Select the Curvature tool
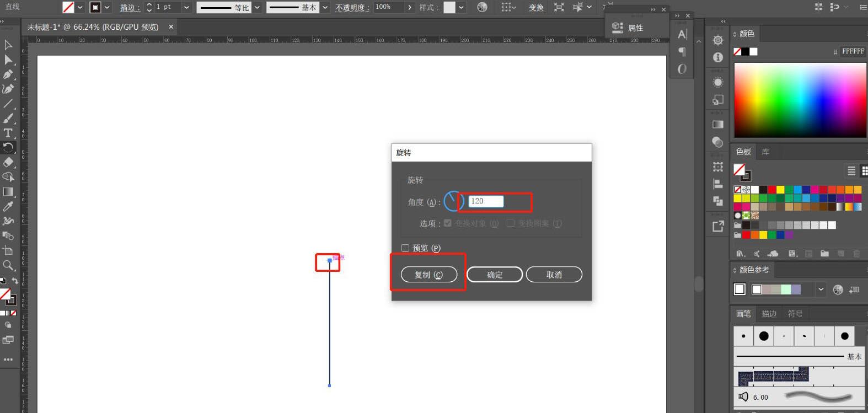 [x=8, y=89]
